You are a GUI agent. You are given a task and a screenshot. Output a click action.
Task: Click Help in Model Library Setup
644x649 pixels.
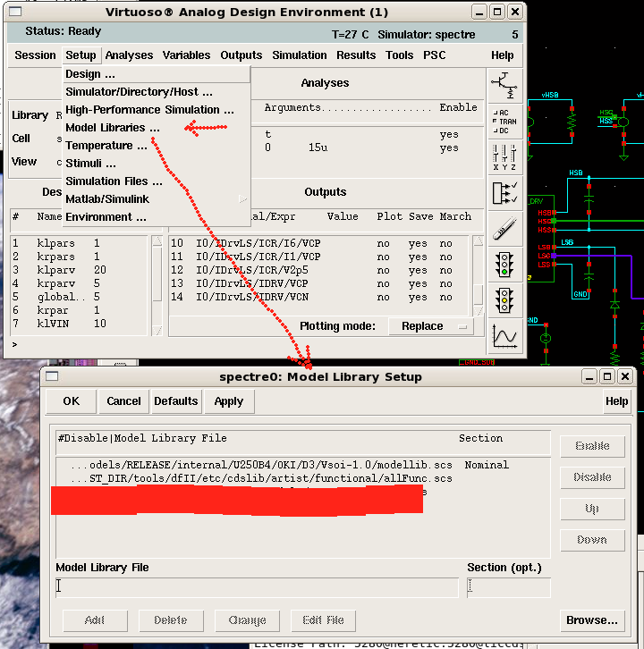tap(616, 401)
